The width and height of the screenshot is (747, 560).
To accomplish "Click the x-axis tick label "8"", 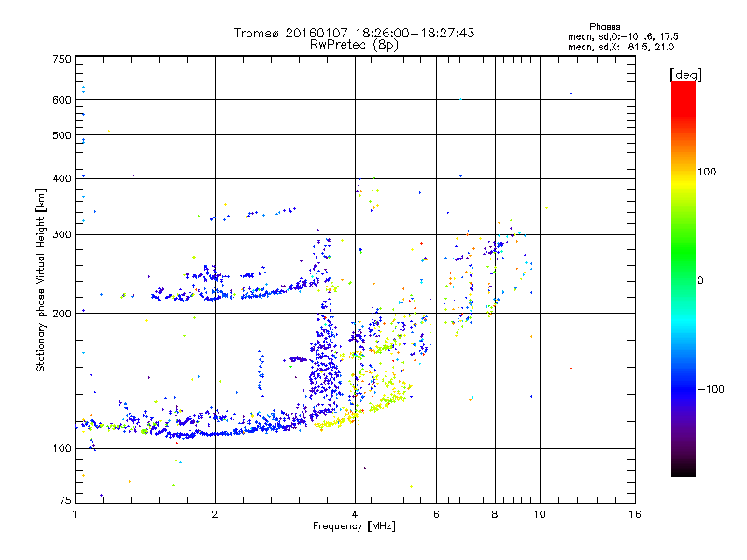I will click(495, 514).
